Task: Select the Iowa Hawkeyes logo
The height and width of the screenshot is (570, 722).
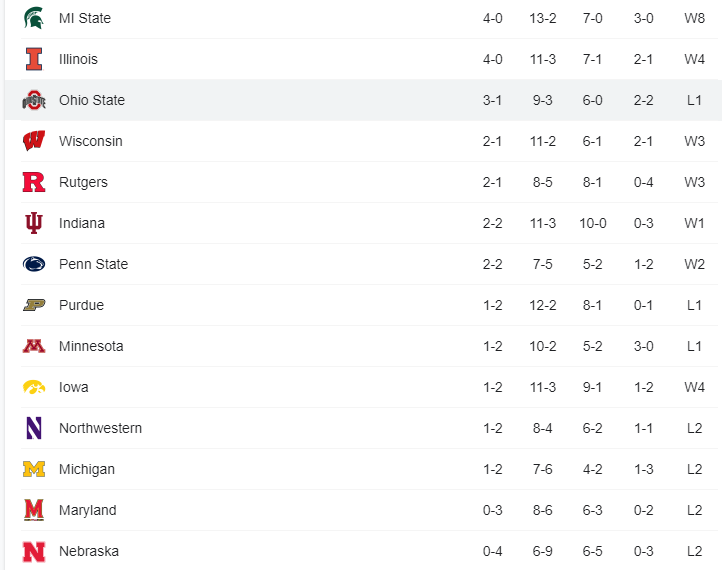Action: point(34,387)
